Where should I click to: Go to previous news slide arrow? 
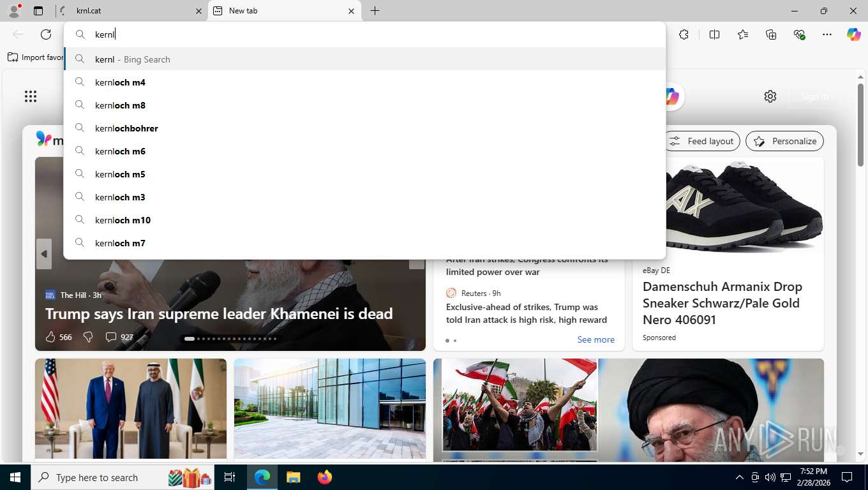(43, 254)
